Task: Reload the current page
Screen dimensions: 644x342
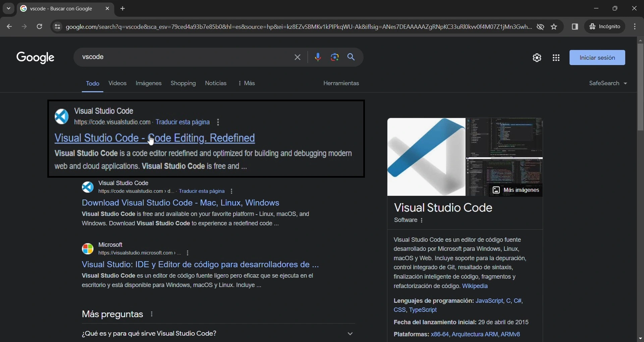Action: point(39,26)
